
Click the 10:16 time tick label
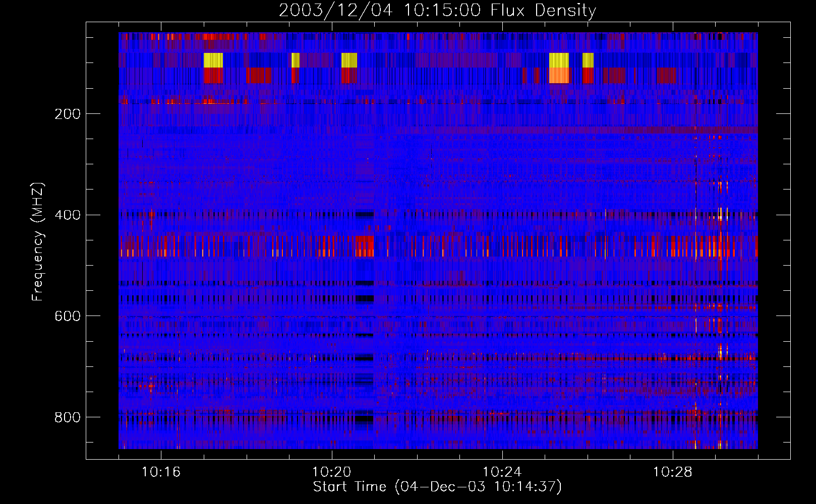click(x=161, y=472)
